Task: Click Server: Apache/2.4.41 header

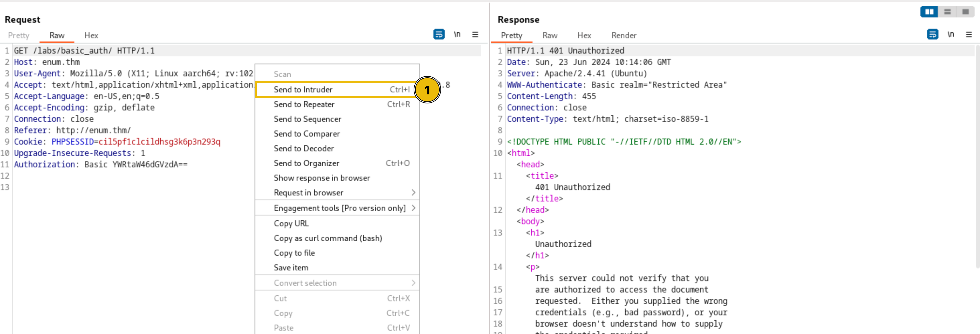Action: (x=577, y=73)
